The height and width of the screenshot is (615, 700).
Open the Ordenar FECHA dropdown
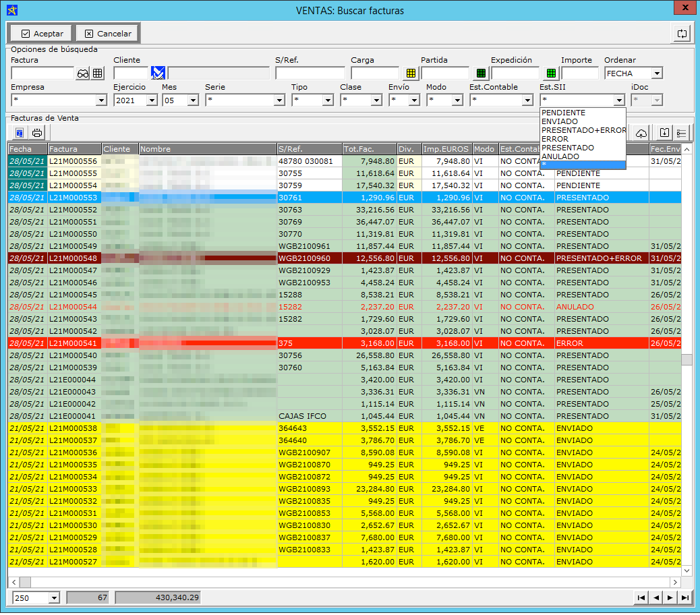point(656,74)
